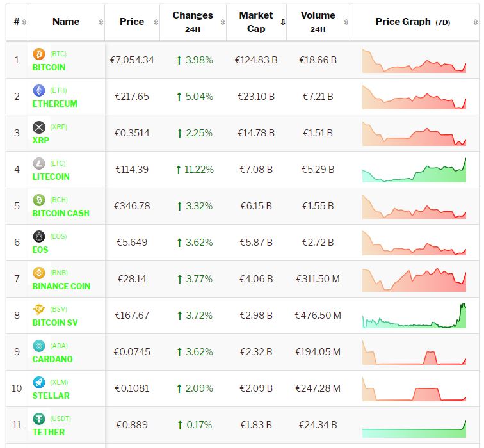Click the Tether green logo icon

click(x=39, y=419)
